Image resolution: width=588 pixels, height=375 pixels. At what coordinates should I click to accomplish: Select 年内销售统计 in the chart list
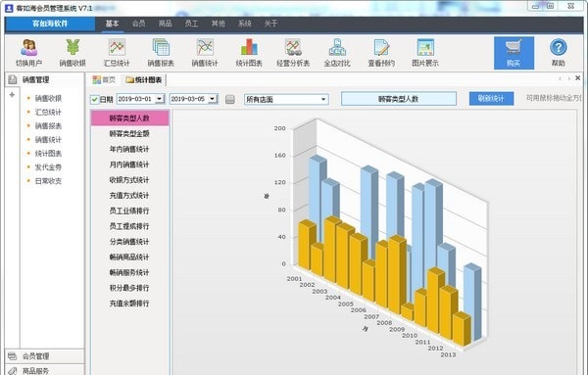tap(129, 149)
